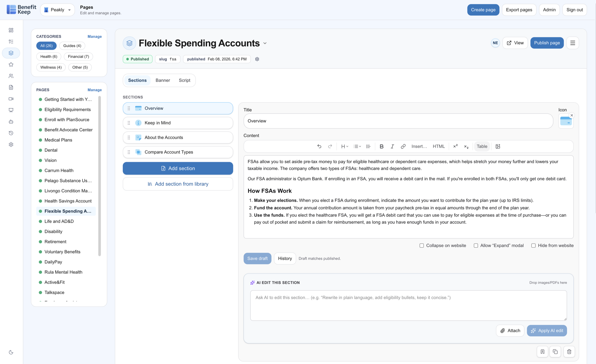Click the superscript icon
This screenshot has height=364, width=596.
tap(455, 146)
